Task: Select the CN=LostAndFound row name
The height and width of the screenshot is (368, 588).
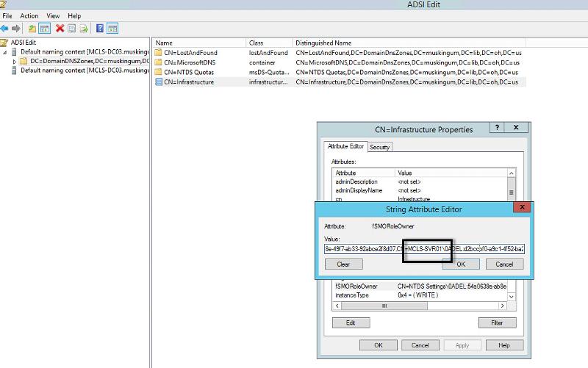Action: [x=190, y=53]
